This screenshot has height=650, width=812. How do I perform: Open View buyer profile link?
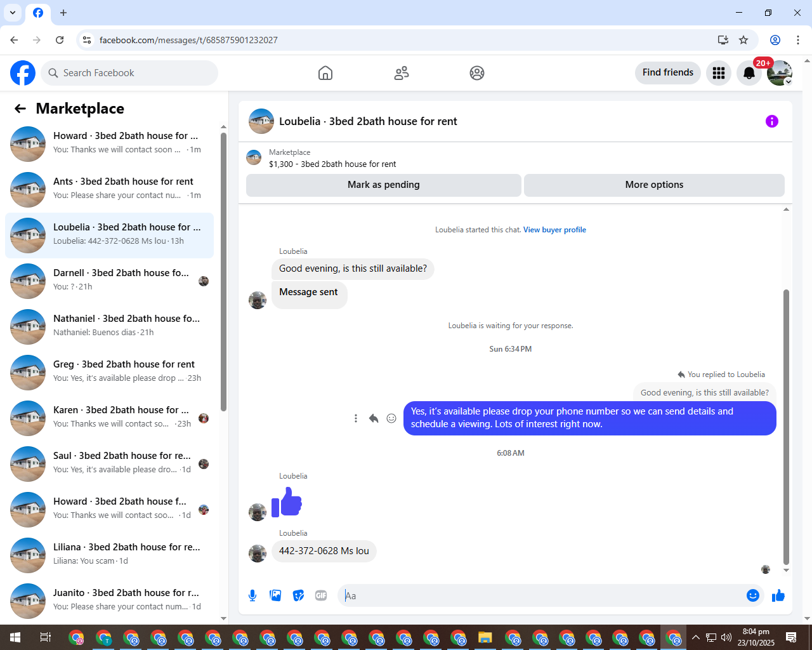coord(554,230)
